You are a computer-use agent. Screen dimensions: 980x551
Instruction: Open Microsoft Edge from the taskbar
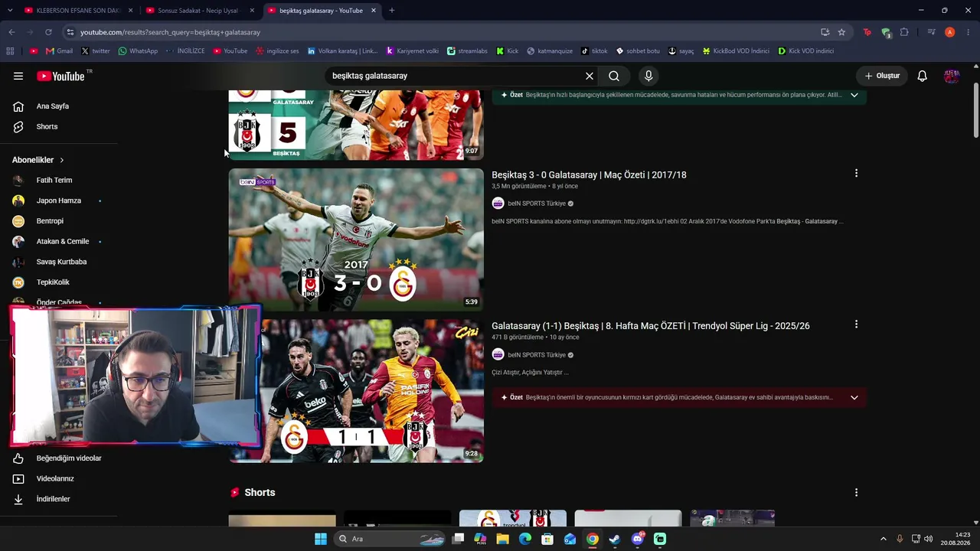pos(525,539)
